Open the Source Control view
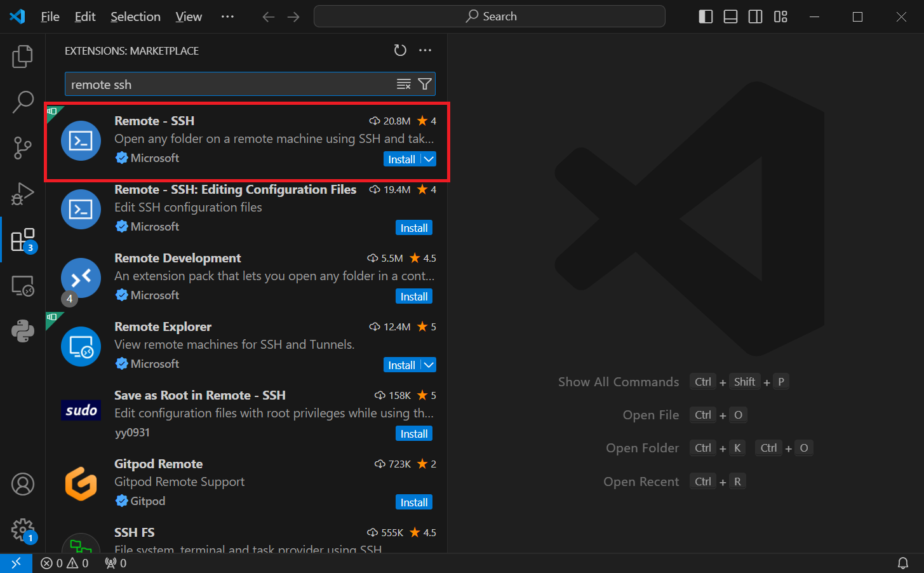The width and height of the screenshot is (924, 573). [x=22, y=148]
